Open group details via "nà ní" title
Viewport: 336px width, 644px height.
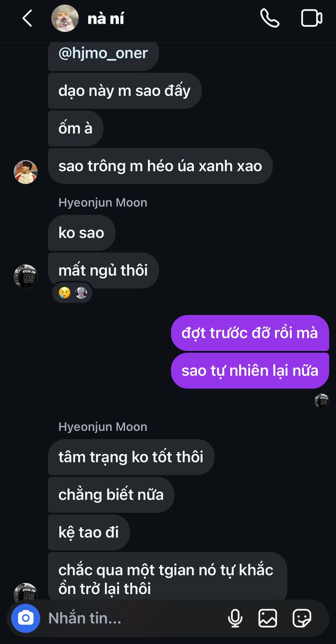(106, 18)
